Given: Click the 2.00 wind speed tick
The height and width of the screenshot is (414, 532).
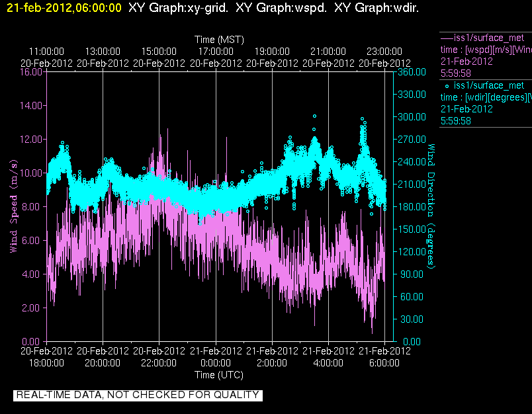Looking at the screenshot, I should tap(32, 308).
